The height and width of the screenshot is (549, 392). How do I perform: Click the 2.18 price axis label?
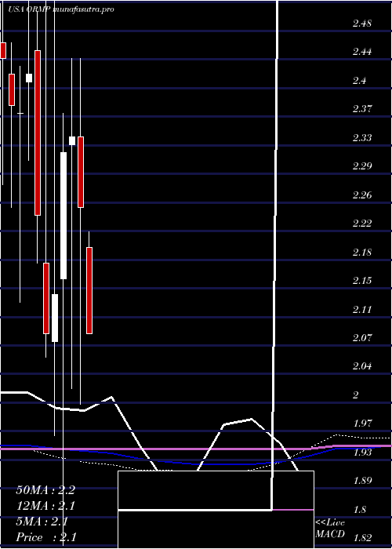(362, 252)
